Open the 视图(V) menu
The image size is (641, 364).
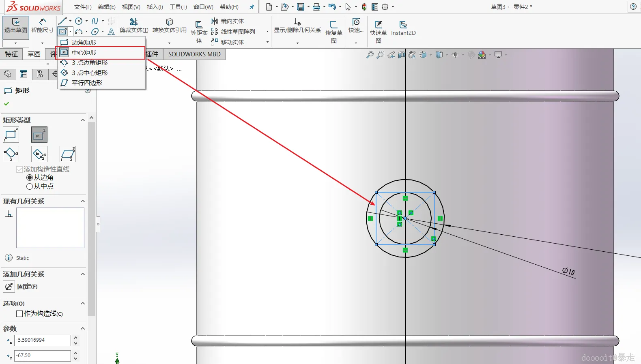pyautogui.click(x=131, y=7)
